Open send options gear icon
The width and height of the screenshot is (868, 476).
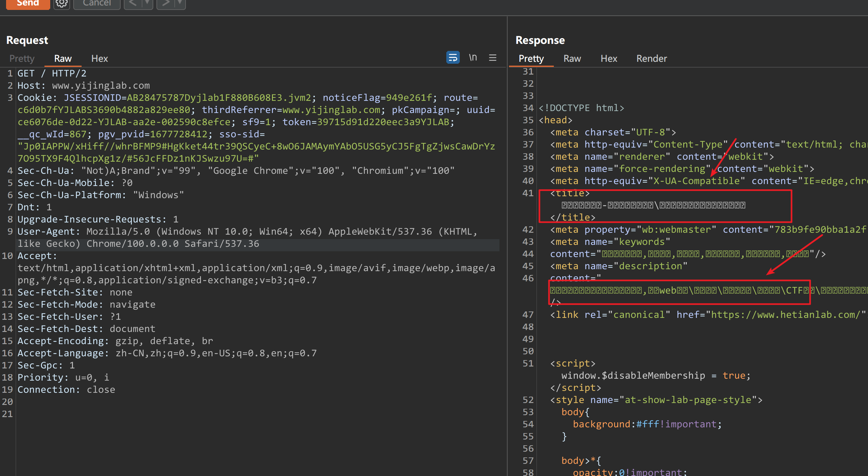[62, 4]
